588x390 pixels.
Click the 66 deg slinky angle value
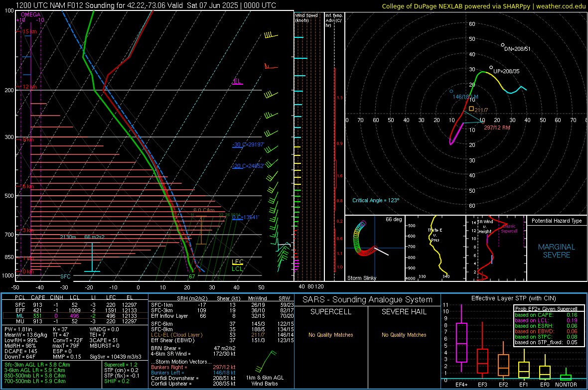(x=394, y=219)
